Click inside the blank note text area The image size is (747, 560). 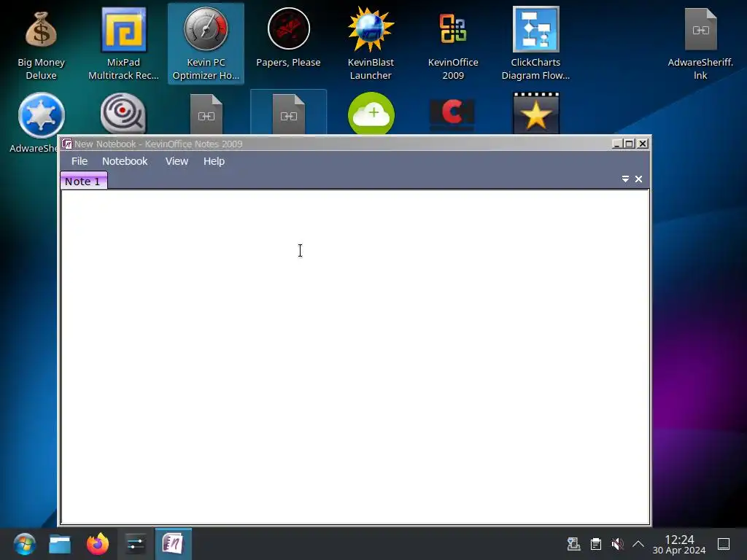click(355, 357)
